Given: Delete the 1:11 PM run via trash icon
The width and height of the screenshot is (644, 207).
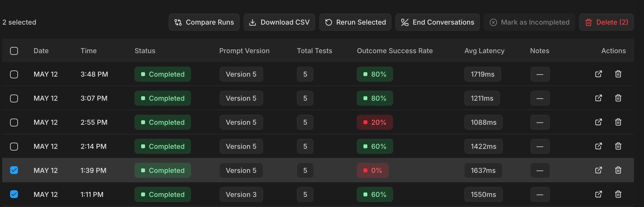Looking at the screenshot, I should tap(618, 194).
